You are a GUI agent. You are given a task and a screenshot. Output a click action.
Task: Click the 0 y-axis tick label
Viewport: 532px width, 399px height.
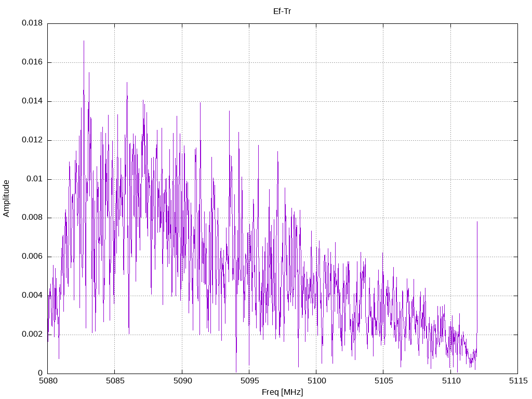point(40,373)
